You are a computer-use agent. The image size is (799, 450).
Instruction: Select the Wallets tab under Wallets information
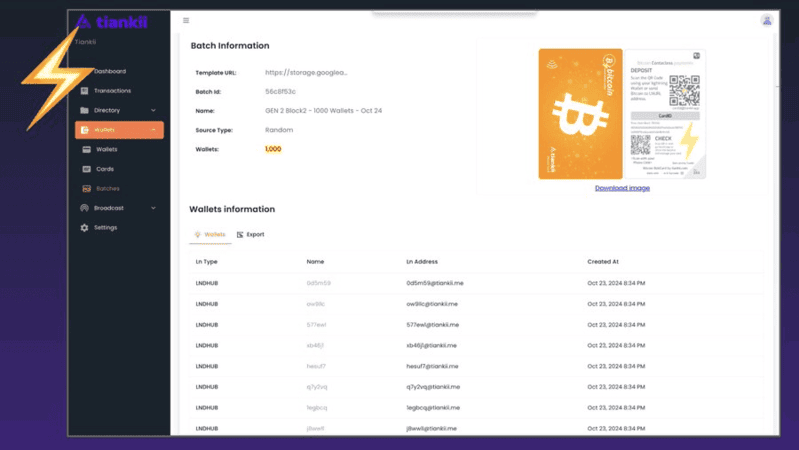pos(210,234)
